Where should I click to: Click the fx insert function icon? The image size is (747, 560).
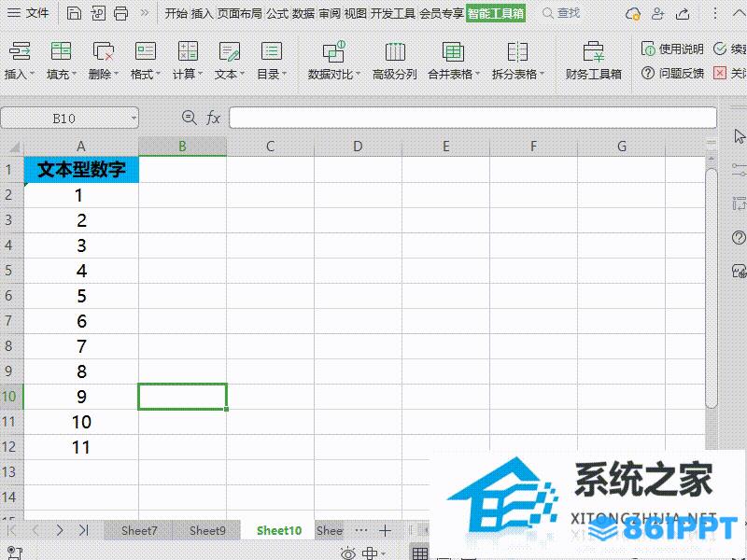tap(213, 118)
